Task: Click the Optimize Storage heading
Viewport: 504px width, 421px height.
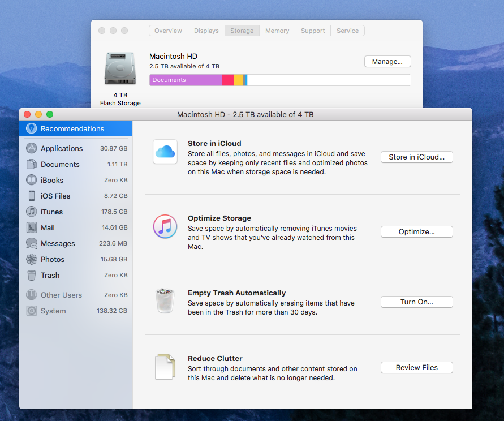Action: pyautogui.click(x=219, y=218)
